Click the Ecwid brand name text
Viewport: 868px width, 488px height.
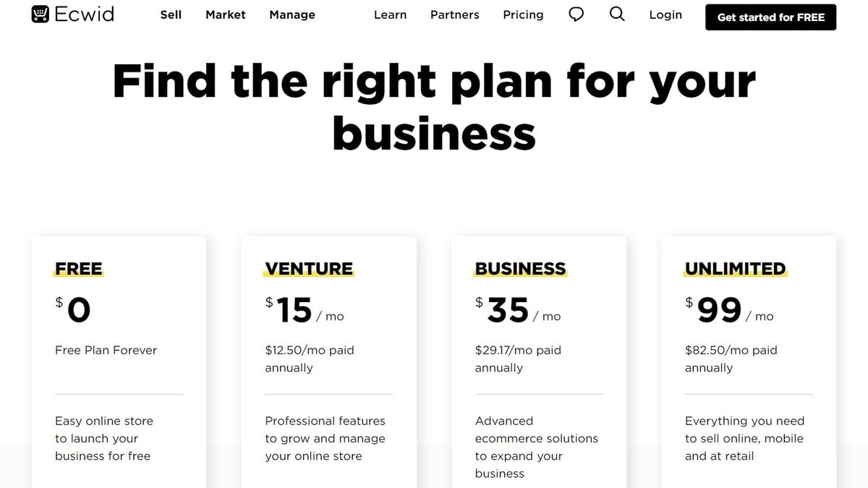click(85, 14)
